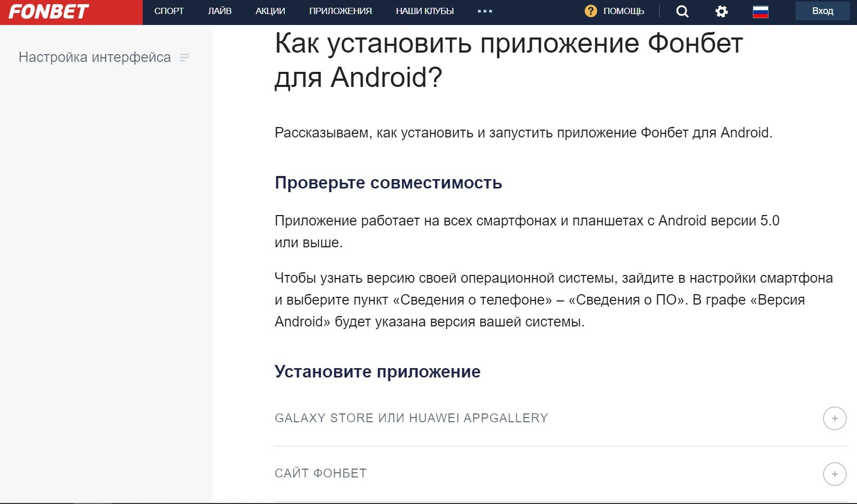Go to the ЛАЙВ section

[x=220, y=11]
